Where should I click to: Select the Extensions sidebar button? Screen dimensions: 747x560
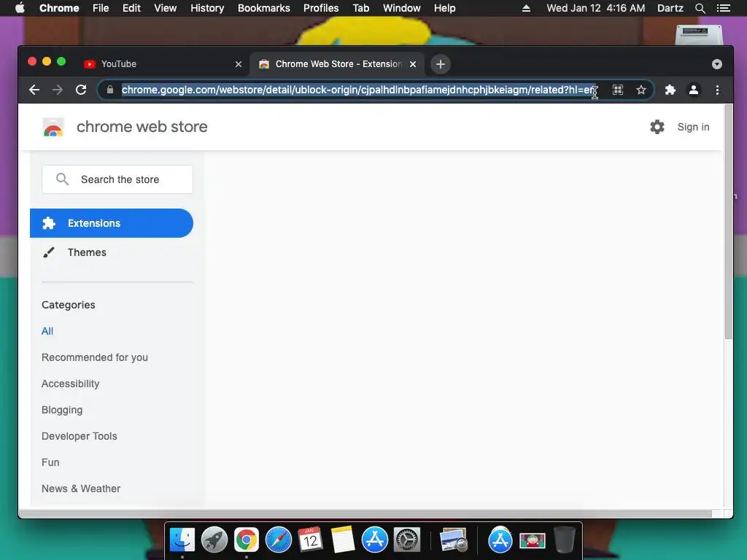[x=112, y=223]
